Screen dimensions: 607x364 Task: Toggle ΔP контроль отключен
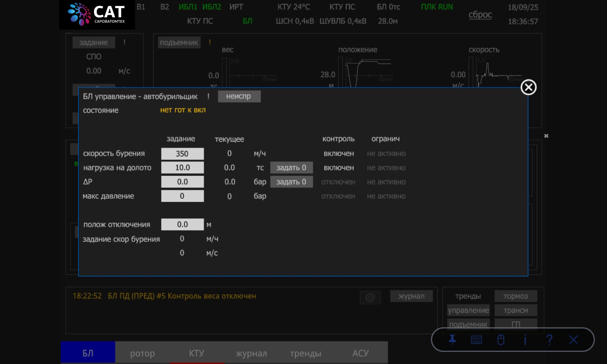pos(338,182)
